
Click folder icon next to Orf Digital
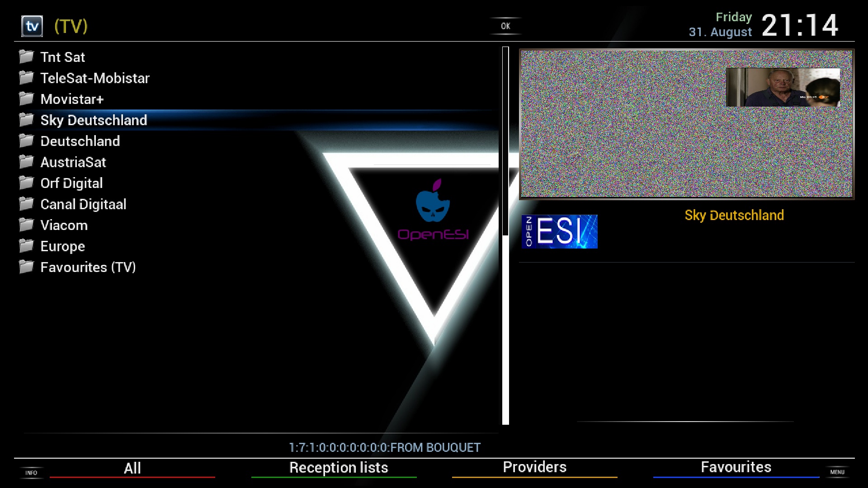tap(26, 183)
